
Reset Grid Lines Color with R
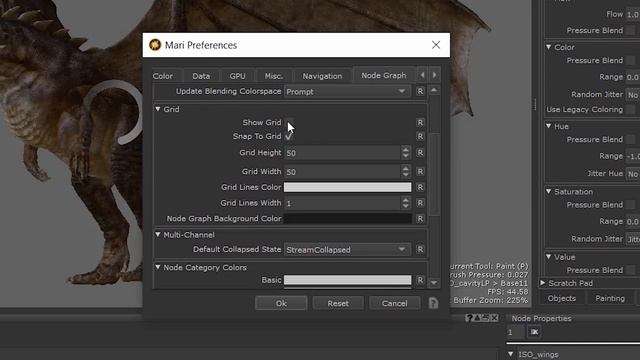(x=420, y=187)
